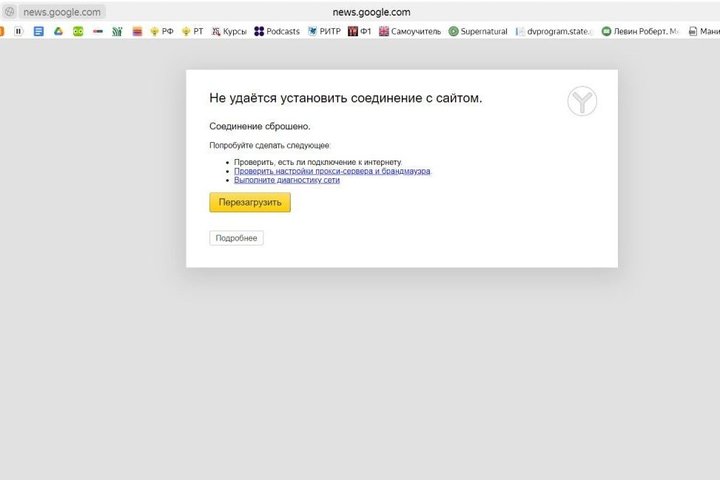
Task: Open the Google Drive bookmark icon
Action: click(58, 31)
